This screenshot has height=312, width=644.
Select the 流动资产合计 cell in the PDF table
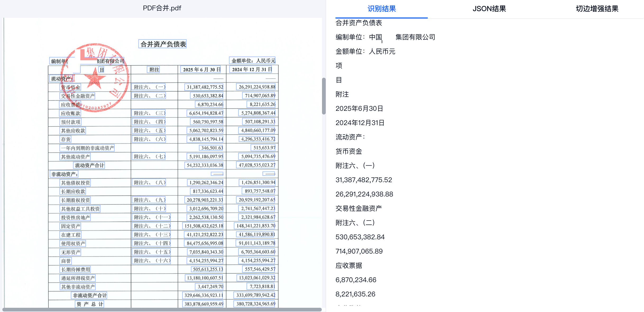pyautogui.click(x=89, y=166)
